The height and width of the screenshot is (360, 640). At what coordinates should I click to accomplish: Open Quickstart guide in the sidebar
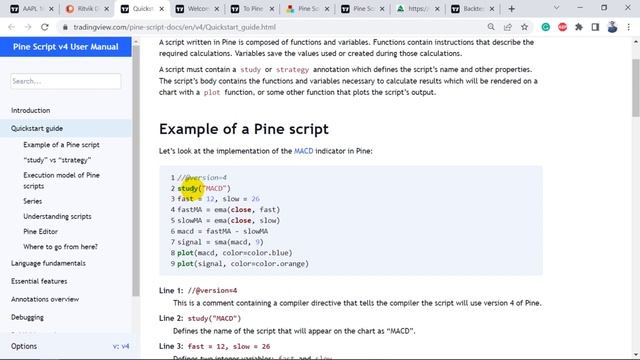point(37,128)
